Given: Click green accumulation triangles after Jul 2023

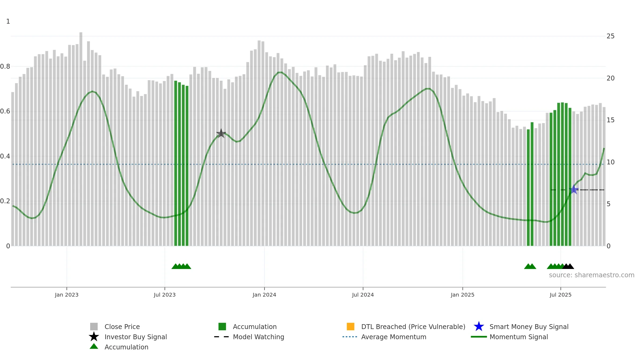Looking at the screenshot, I should coord(181,266).
